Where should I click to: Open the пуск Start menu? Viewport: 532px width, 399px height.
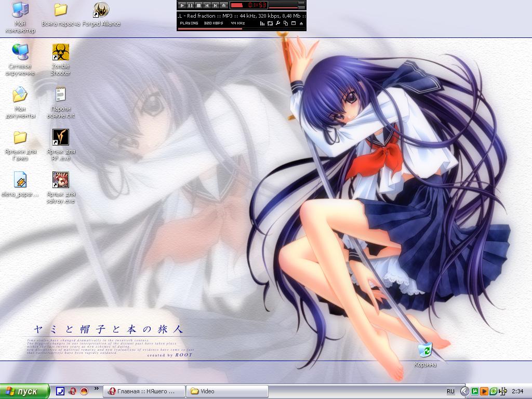tap(24, 392)
